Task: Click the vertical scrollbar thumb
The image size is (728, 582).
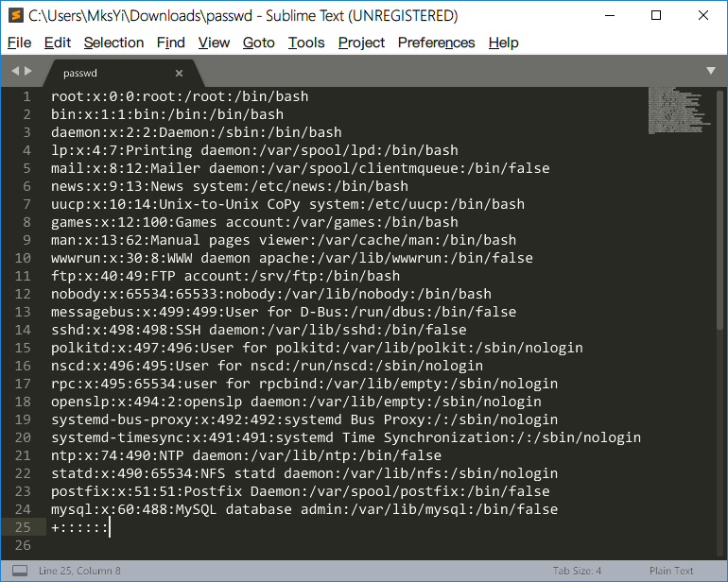Action: [719, 210]
